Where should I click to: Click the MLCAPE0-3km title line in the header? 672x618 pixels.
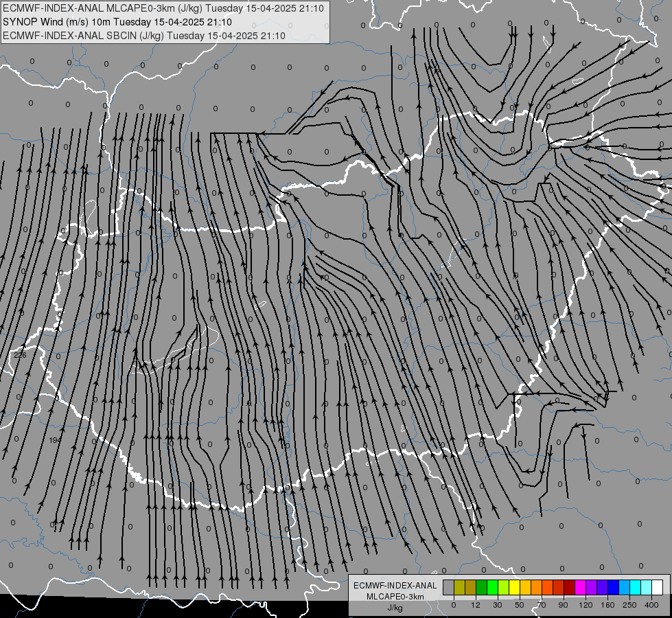(x=163, y=8)
